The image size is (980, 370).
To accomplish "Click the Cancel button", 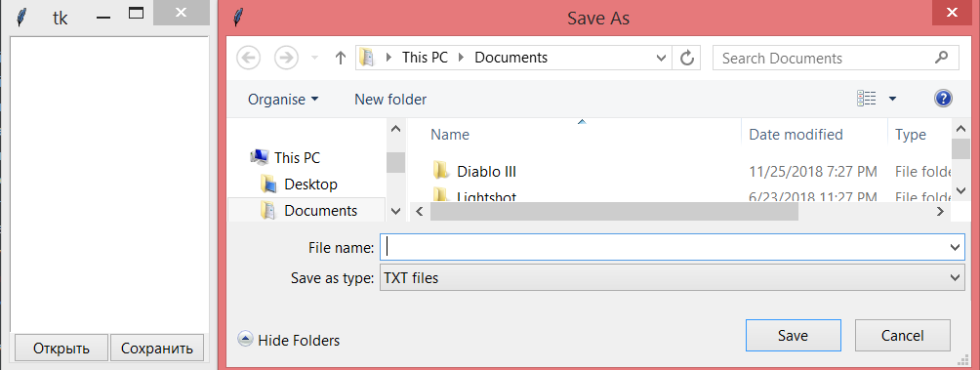I will 903,336.
